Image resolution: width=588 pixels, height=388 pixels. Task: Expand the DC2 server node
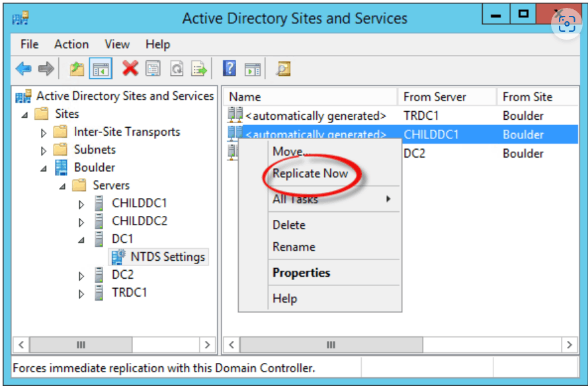(81, 276)
